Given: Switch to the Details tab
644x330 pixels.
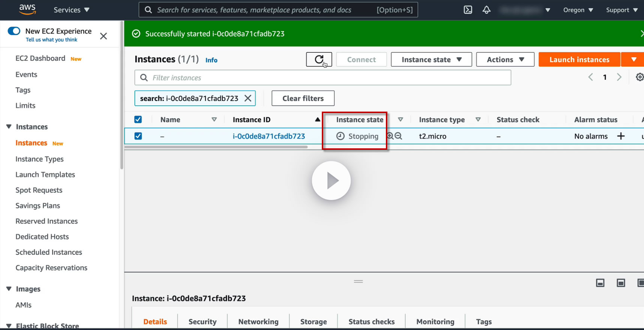Looking at the screenshot, I should 155,322.
